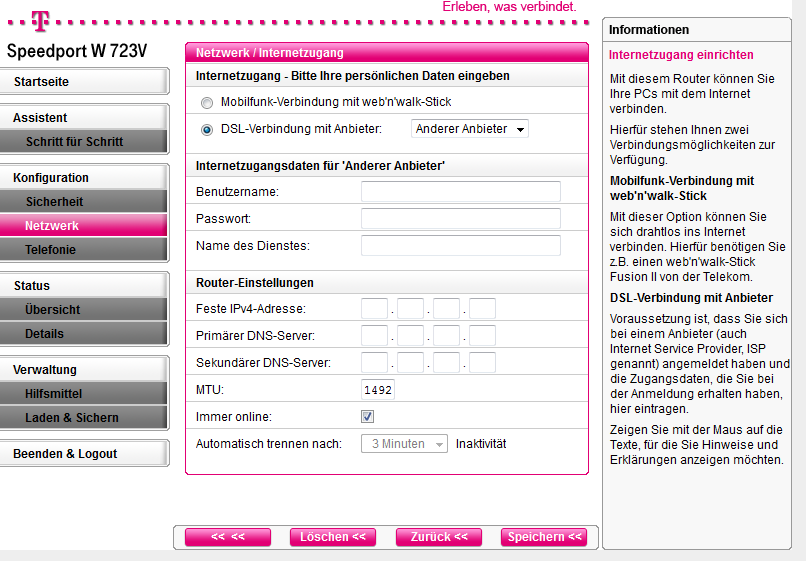Viewport: 806px width, 561px height.
Task: Click the Automatisch trennen nach label
Action: (268, 444)
